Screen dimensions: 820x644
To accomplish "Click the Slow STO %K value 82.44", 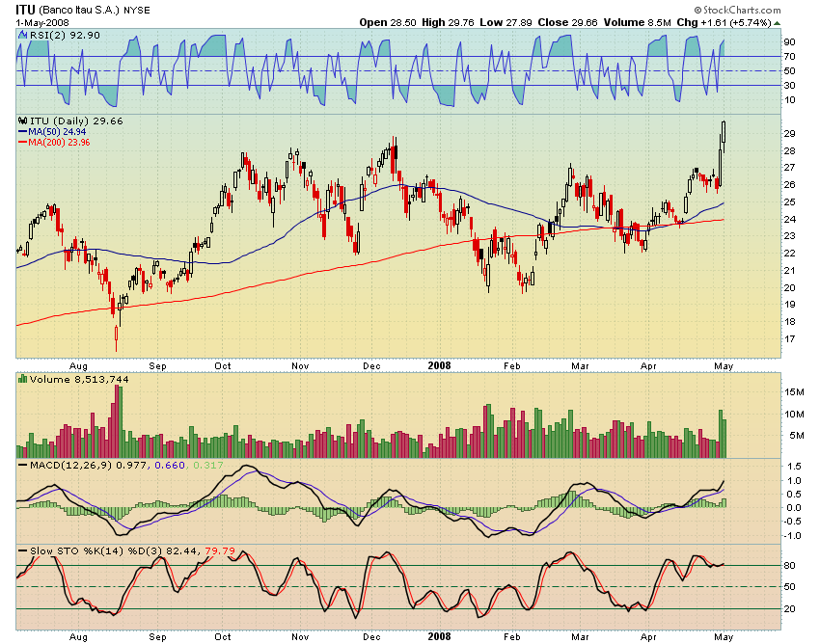I will 182,550.
